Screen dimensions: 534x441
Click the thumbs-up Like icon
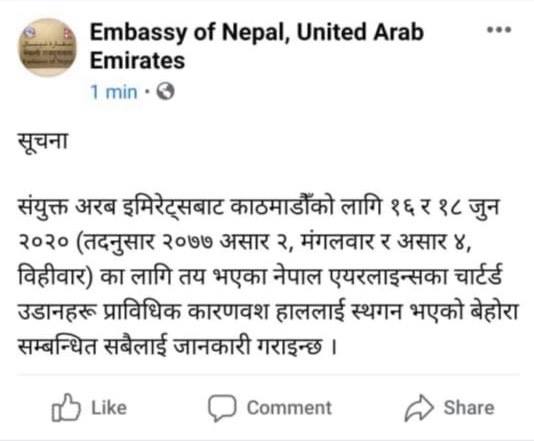coord(66,407)
